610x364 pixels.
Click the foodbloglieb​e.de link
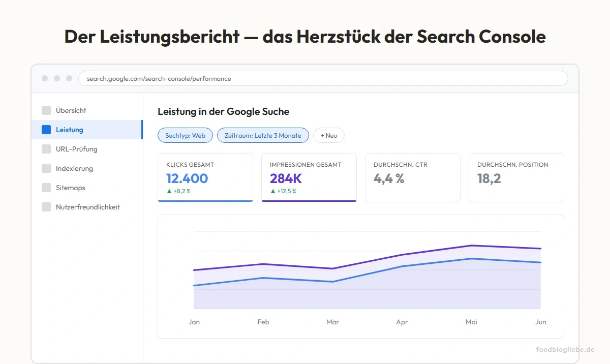click(565, 350)
